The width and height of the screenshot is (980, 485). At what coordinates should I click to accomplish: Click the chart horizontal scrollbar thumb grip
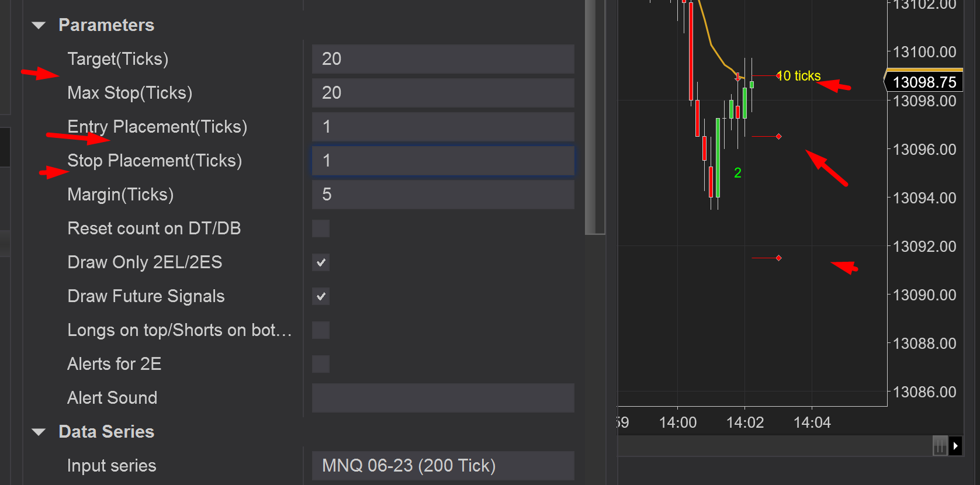click(940, 446)
